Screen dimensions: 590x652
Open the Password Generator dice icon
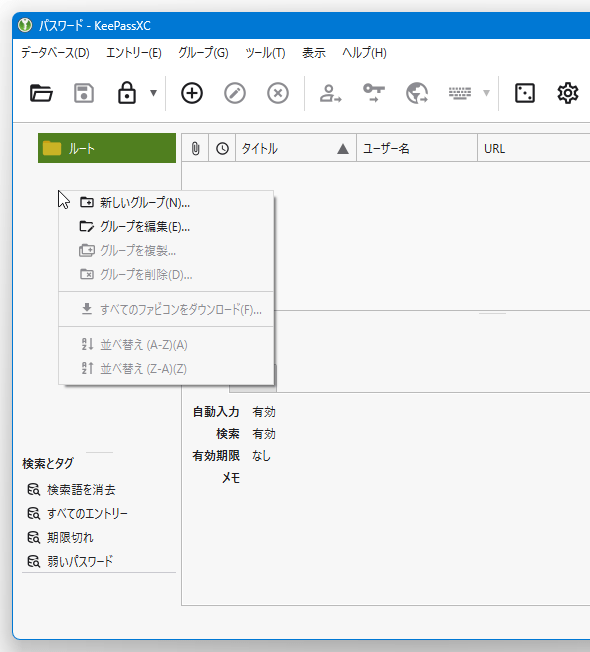coord(525,93)
